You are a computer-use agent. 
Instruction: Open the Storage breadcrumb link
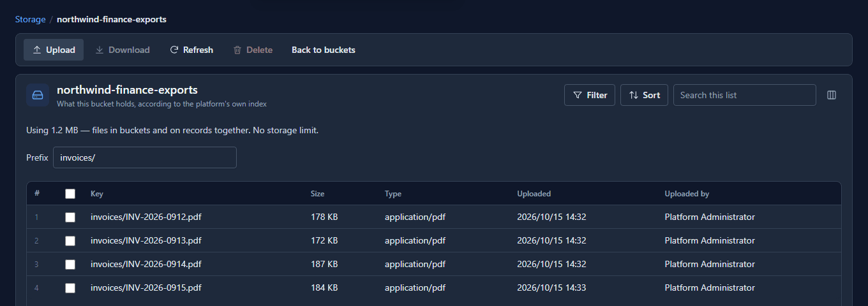tap(31, 19)
